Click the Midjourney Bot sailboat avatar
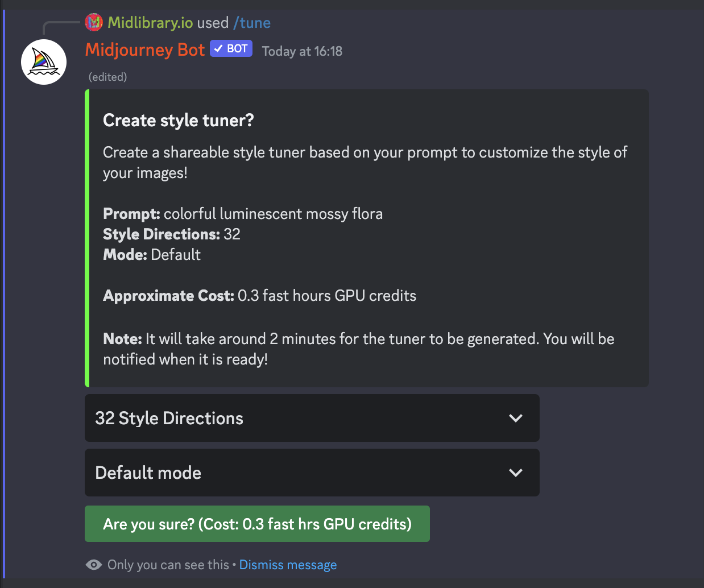Viewport: 704px width, 588px height. point(44,62)
